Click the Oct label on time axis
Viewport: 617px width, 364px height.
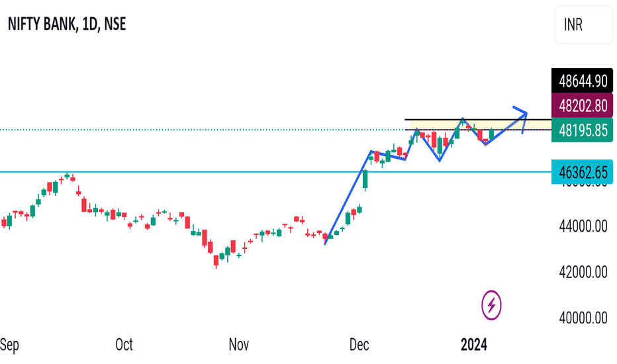coord(124,345)
